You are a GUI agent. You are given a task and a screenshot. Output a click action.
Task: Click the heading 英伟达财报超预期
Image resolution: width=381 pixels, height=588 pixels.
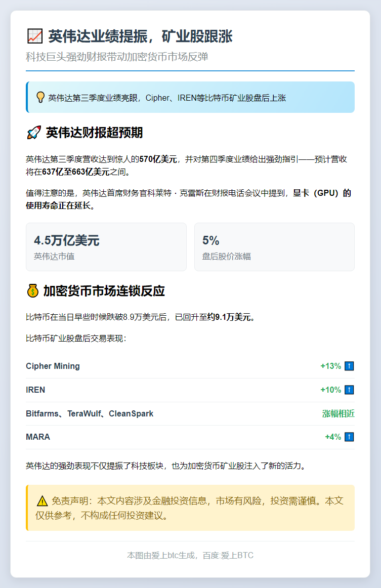[94, 133]
